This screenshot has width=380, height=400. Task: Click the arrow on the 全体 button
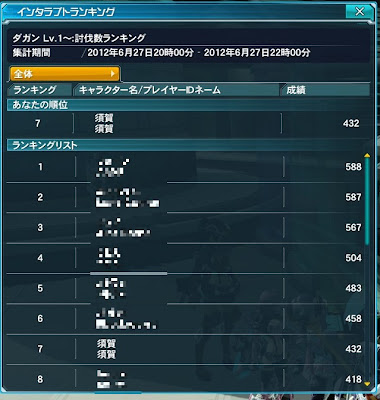[113, 74]
